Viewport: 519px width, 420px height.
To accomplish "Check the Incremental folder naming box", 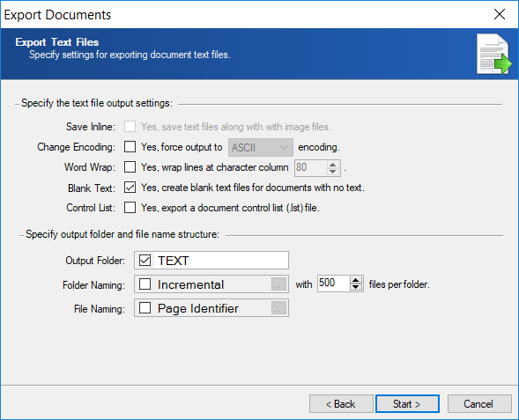I will tap(145, 284).
